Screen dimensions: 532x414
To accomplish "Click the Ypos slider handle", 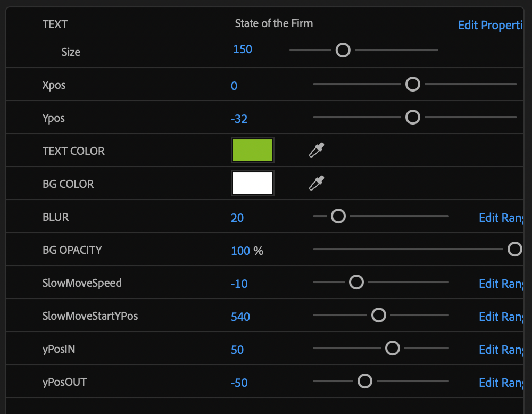I will pos(413,117).
